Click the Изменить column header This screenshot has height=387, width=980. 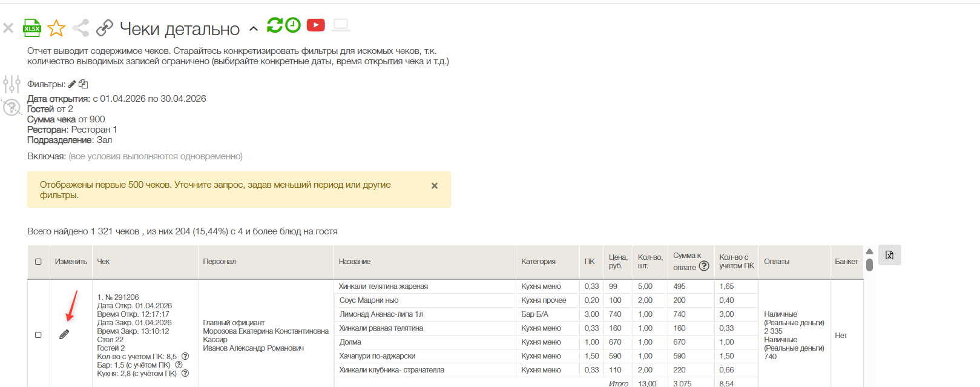coord(71,262)
